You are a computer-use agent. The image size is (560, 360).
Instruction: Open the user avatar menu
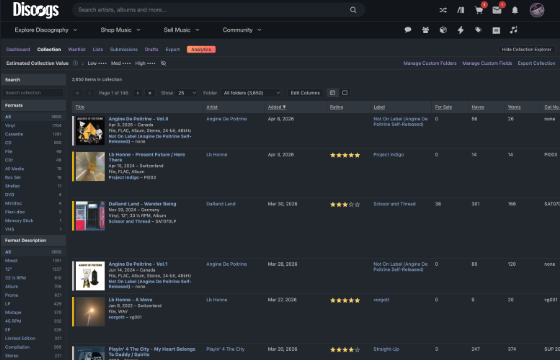click(537, 10)
